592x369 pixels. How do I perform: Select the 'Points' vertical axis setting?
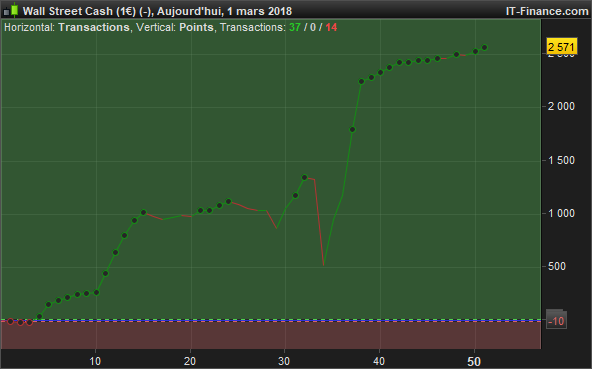pyautogui.click(x=196, y=27)
